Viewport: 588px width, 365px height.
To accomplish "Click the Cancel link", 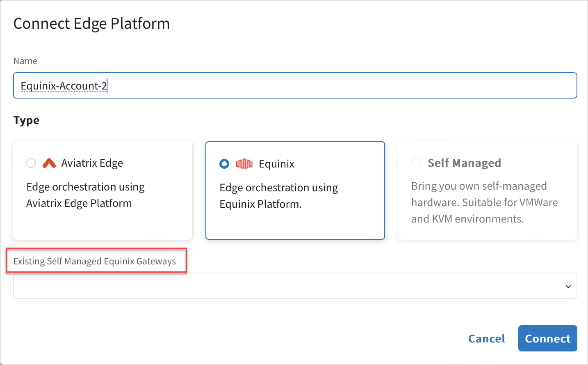I will point(486,338).
